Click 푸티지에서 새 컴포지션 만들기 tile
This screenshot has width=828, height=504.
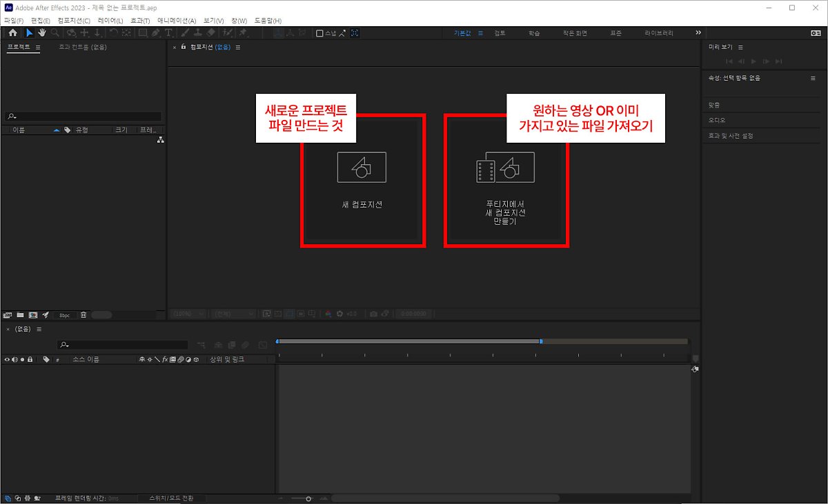point(506,181)
